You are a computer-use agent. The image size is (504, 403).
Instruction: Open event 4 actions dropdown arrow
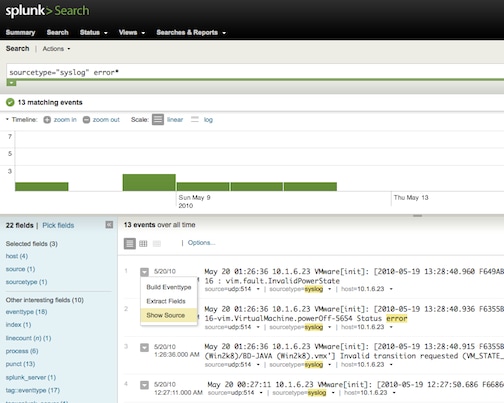[144, 385]
